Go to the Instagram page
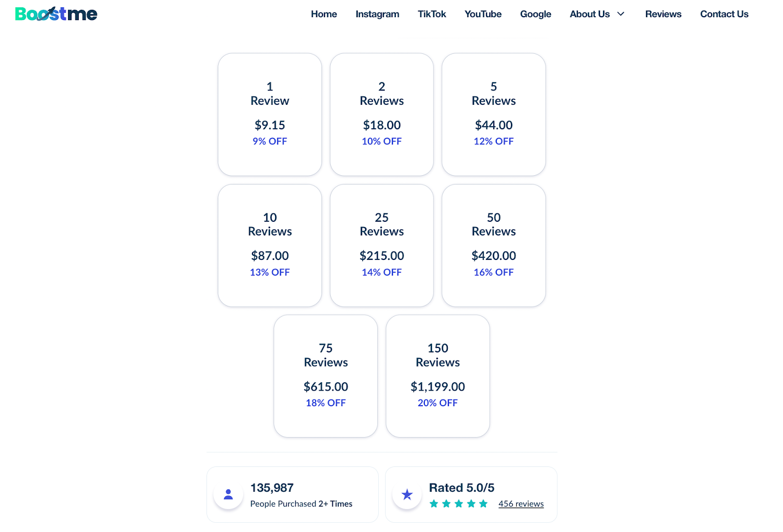 click(377, 14)
